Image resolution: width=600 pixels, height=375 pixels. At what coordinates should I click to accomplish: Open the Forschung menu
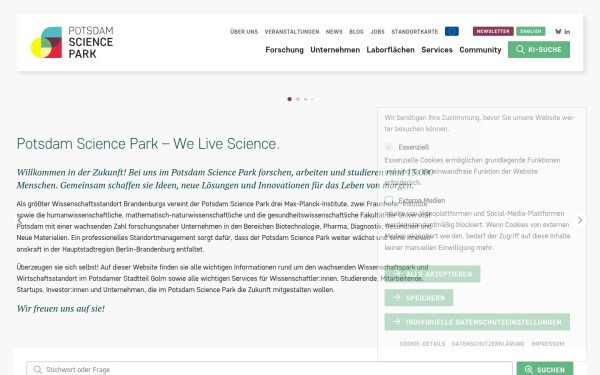pos(284,50)
